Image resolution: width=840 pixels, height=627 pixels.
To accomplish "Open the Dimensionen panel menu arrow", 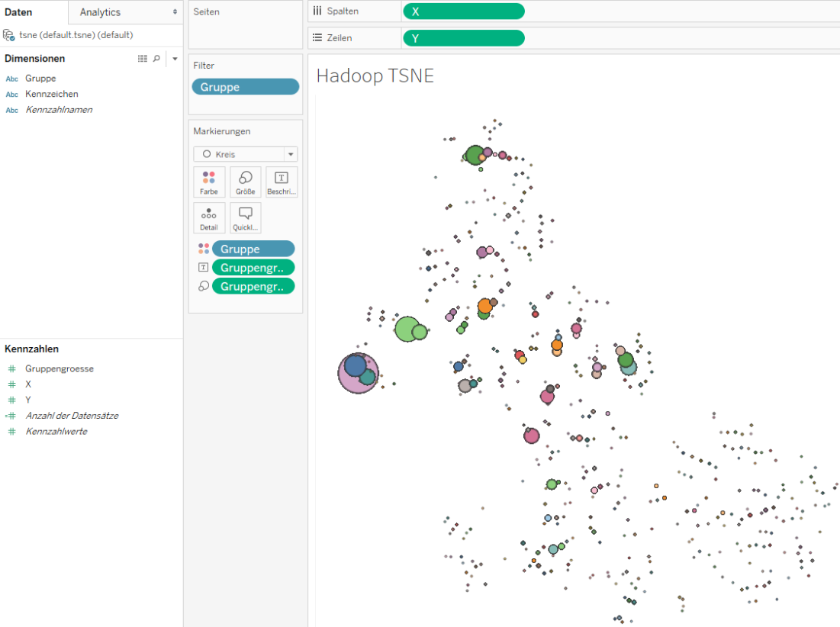I will [175, 59].
